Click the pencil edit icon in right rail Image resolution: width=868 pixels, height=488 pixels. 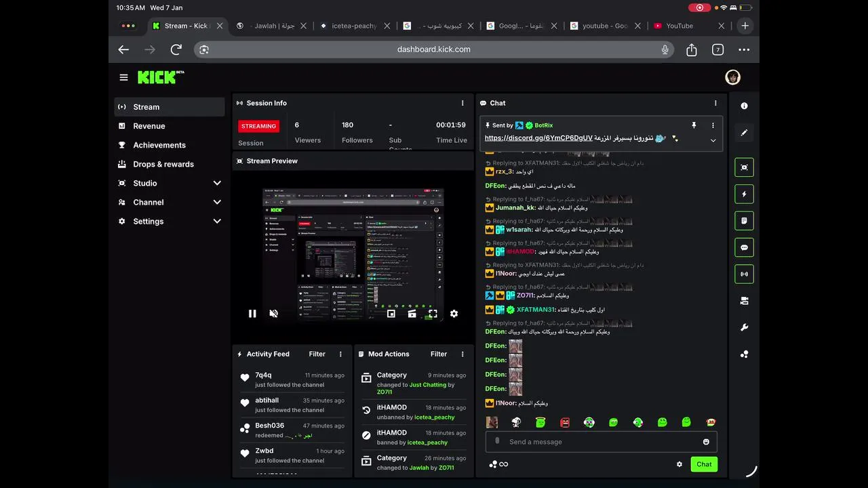(744, 133)
